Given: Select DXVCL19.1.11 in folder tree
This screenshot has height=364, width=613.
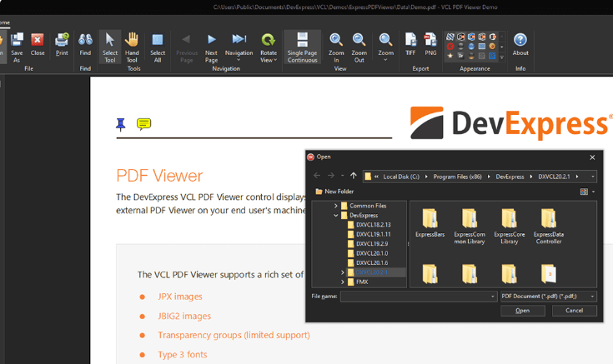Looking at the screenshot, I should (x=374, y=234).
